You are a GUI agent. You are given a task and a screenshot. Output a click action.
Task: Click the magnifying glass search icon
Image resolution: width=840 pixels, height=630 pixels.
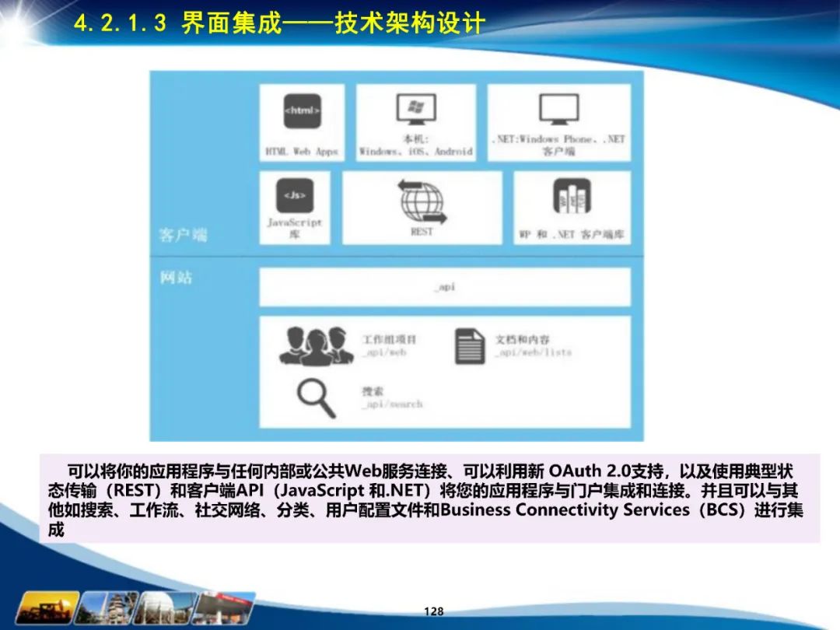(x=317, y=398)
